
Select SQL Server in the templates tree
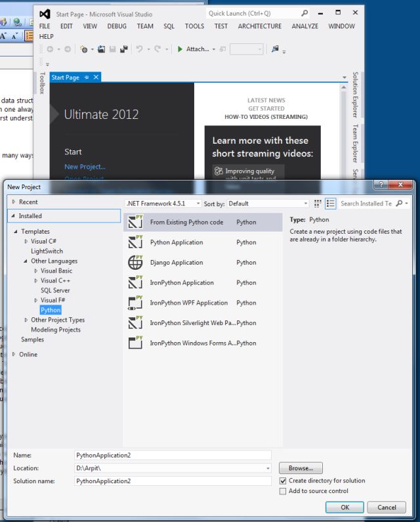point(55,290)
